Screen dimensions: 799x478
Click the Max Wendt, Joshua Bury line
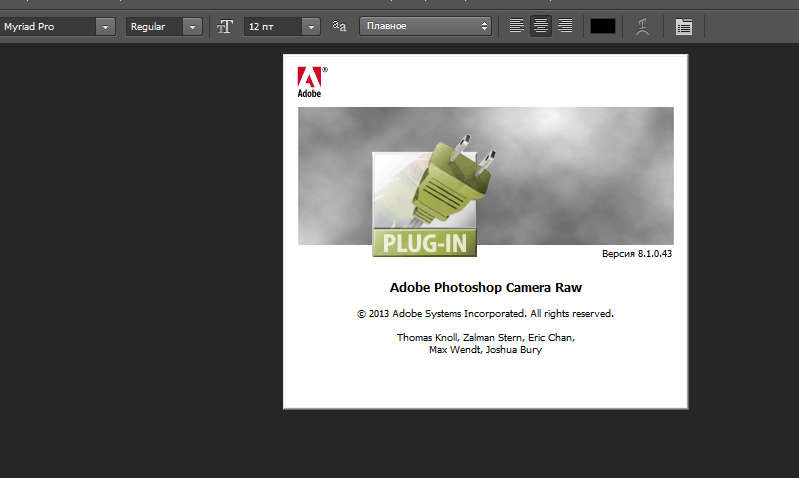click(485, 350)
